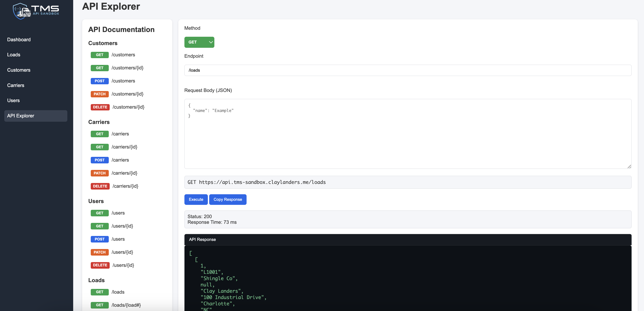Select GET /customers/{id} doc entry
Image resolution: width=644 pixels, height=311 pixels.
click(117, 68)
